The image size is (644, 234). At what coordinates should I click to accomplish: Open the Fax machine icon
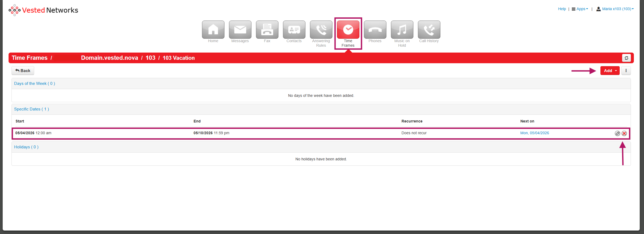[x=267, y=30]
